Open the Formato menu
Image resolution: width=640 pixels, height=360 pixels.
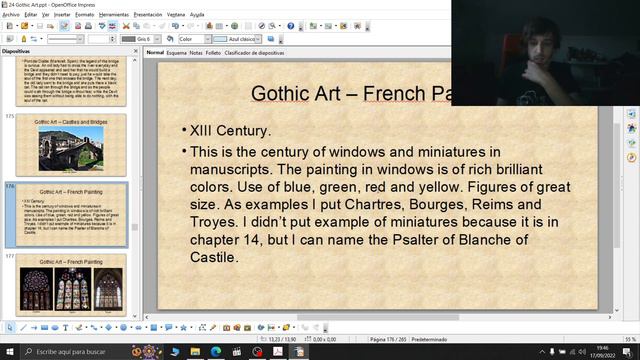coord(84,14)
